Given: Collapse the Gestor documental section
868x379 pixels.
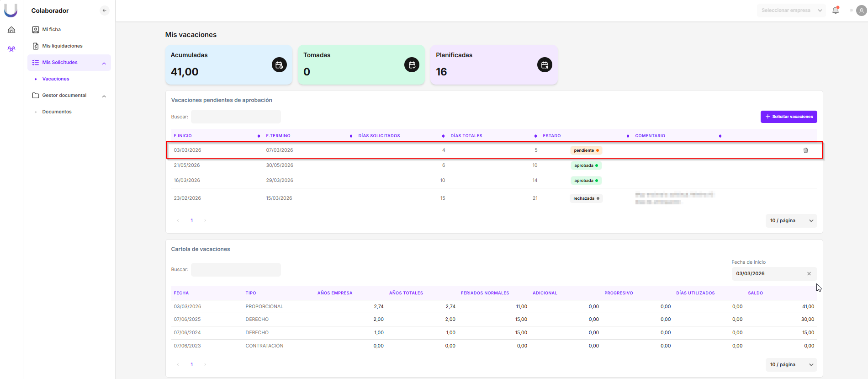Looking at the screenshot, I should (x=104, y=96).
